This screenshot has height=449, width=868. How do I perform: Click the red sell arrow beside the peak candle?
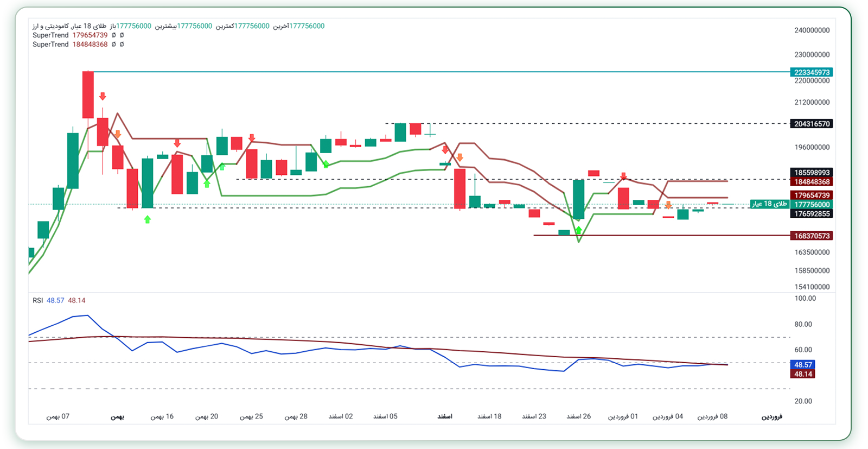click(x=103, y=96)
